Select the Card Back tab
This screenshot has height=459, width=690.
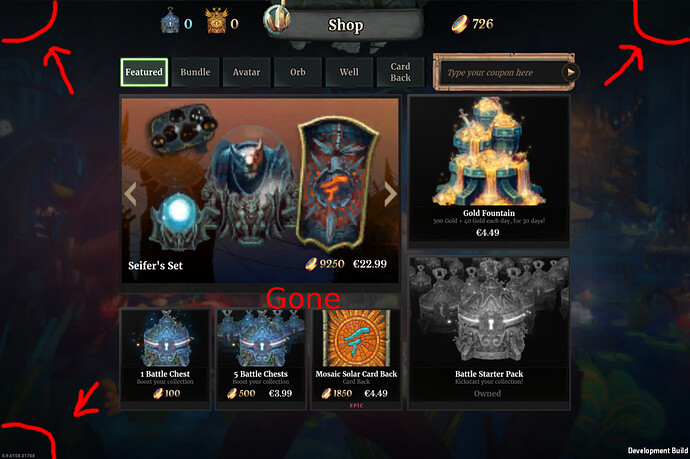pos(400,72)
